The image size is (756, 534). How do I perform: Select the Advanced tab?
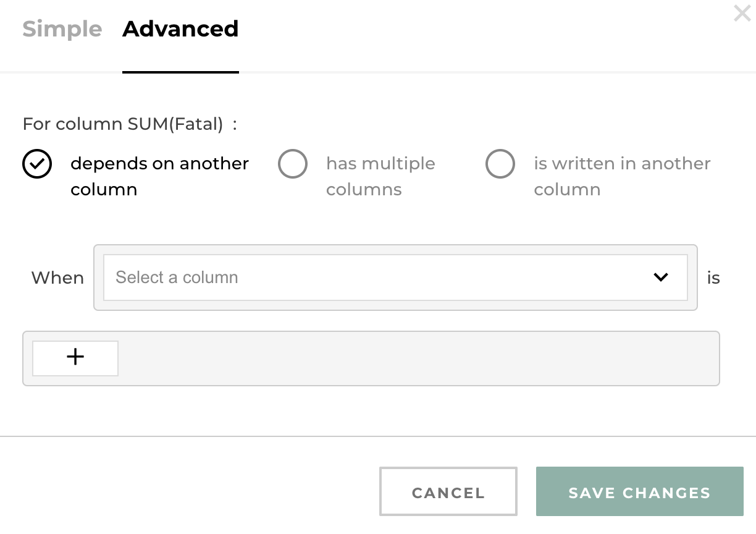point(180,29)
